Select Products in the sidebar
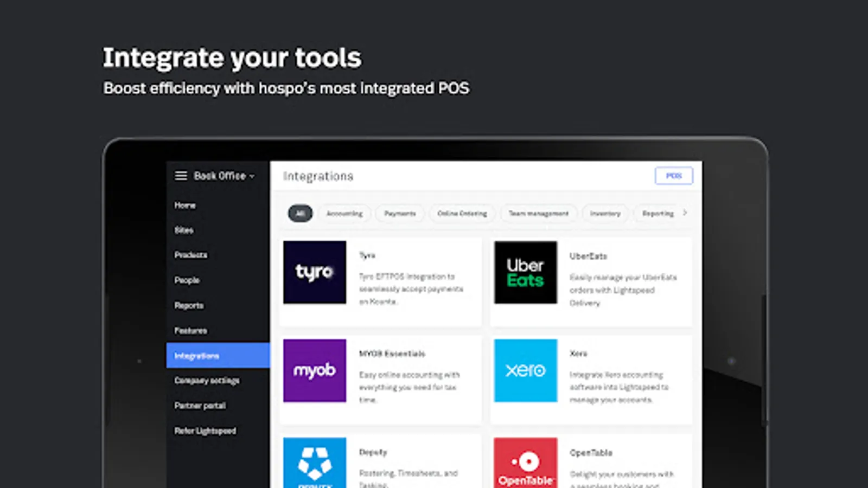 (190, 255)
